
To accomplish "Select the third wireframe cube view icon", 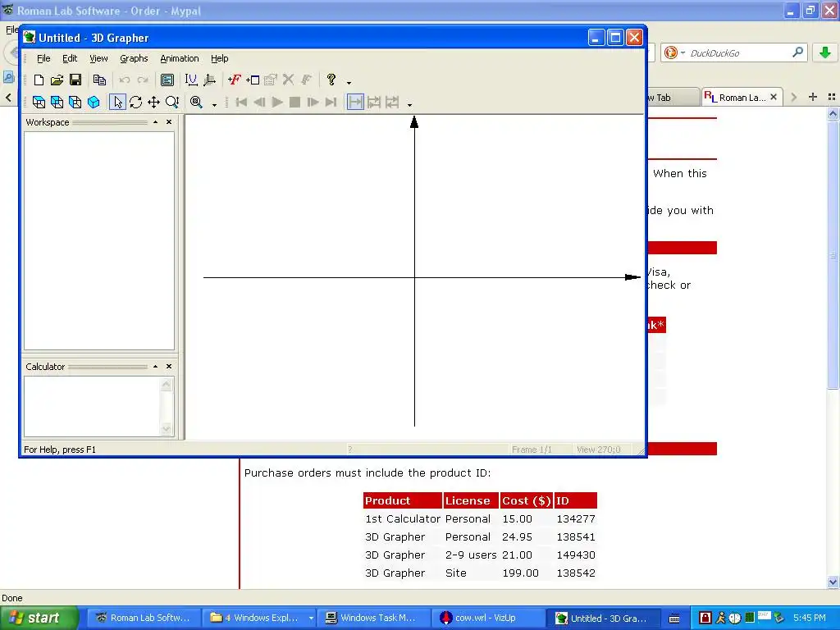I will coord(75,102).
